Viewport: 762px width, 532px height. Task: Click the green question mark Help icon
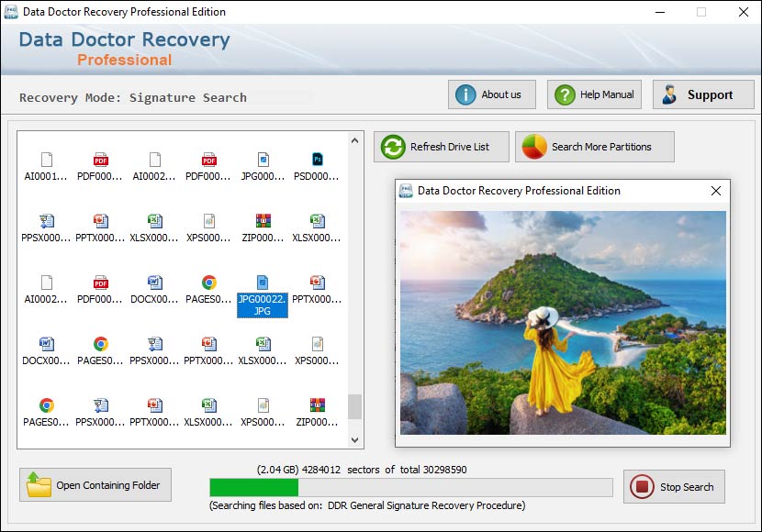pyautogui.click(x=565, y=94)
